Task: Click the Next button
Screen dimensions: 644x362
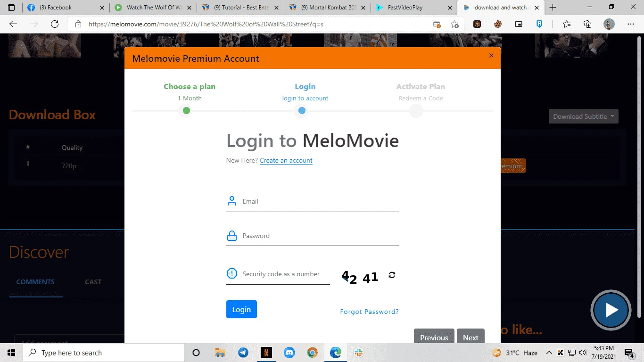Action: click(471, 337)
